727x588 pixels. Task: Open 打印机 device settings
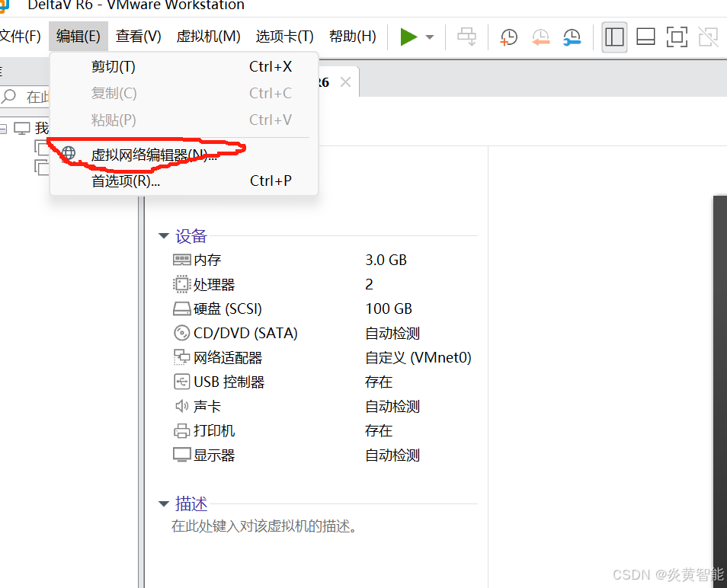(x=213, y=431)
